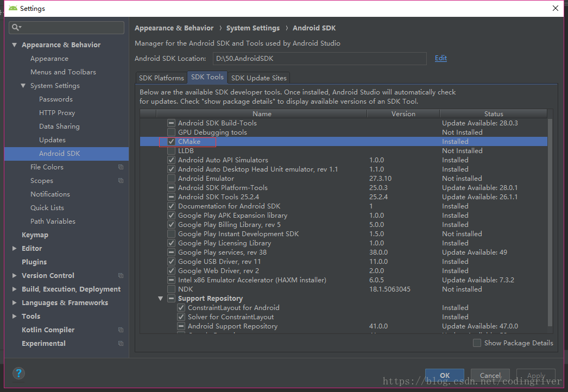
Task: Select Quick Lists in settings tree
Action: pyautogui.click(x=47, y=207)
